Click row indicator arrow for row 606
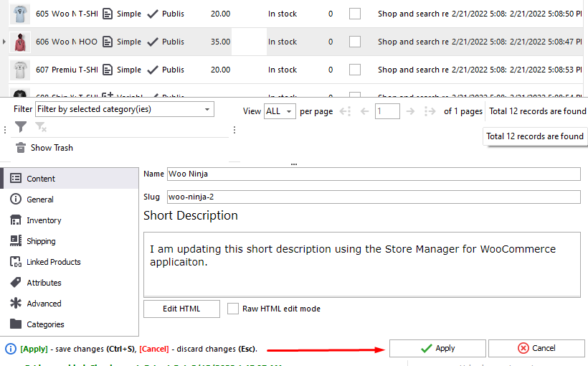Viewport: 588px width, 366px height. pos(4,42)
